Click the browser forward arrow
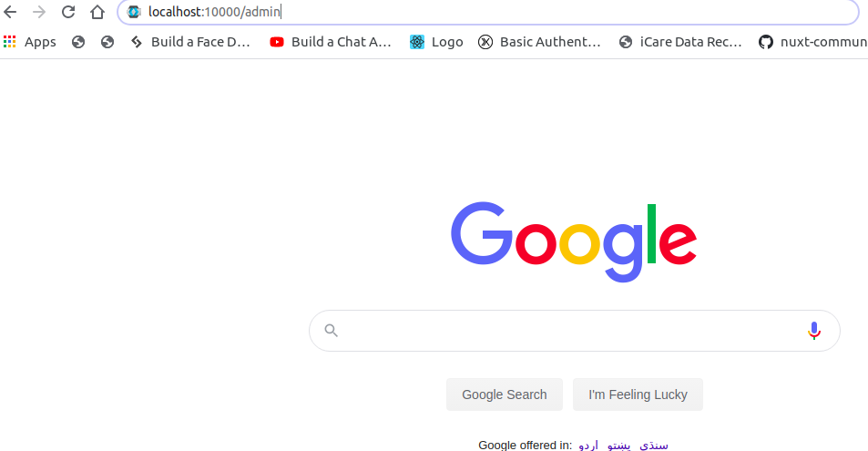The width and height of the screenshot is (868, 451). point(39,12)
